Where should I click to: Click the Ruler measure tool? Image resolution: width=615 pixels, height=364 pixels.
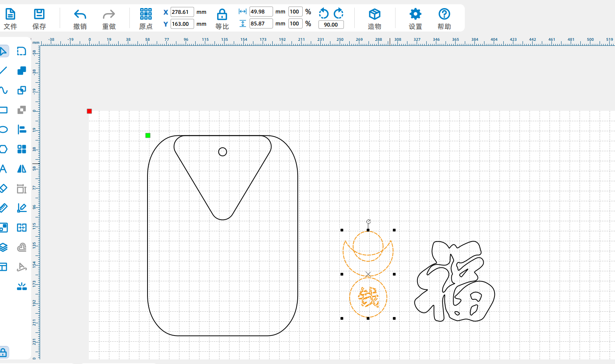(x=3, y=208)
